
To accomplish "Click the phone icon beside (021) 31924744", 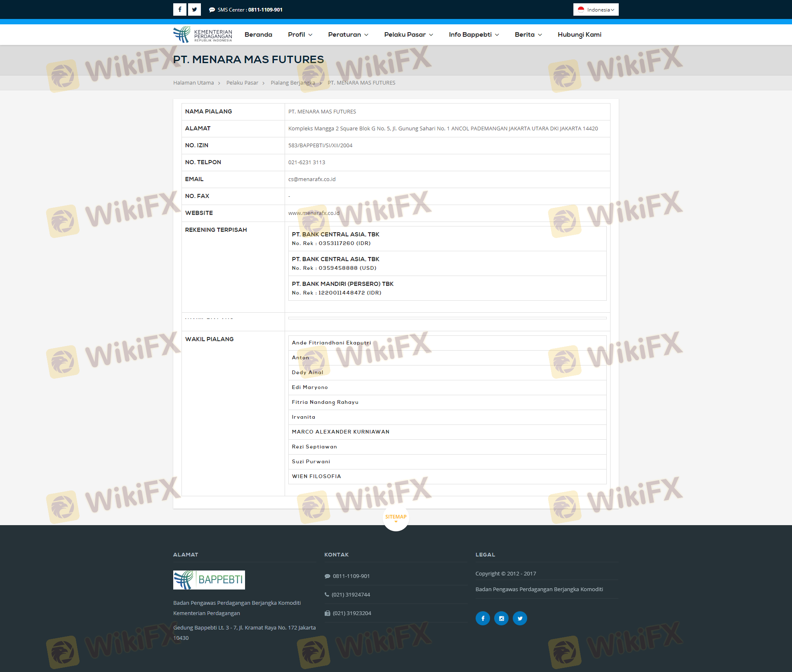I will point(327,594).
